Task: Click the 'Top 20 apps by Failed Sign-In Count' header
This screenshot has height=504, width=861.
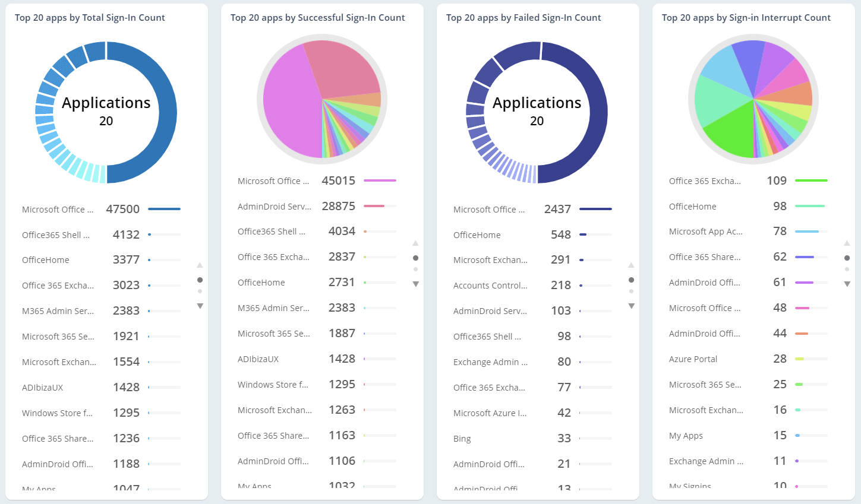Action: (522, 18)
